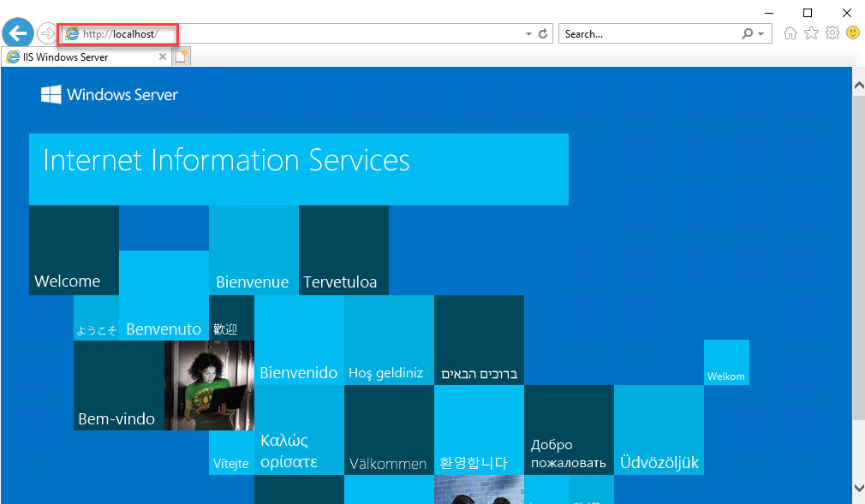Close the IIS Windows Server tab
865x504 pixels.
click(x=162, y=56)
